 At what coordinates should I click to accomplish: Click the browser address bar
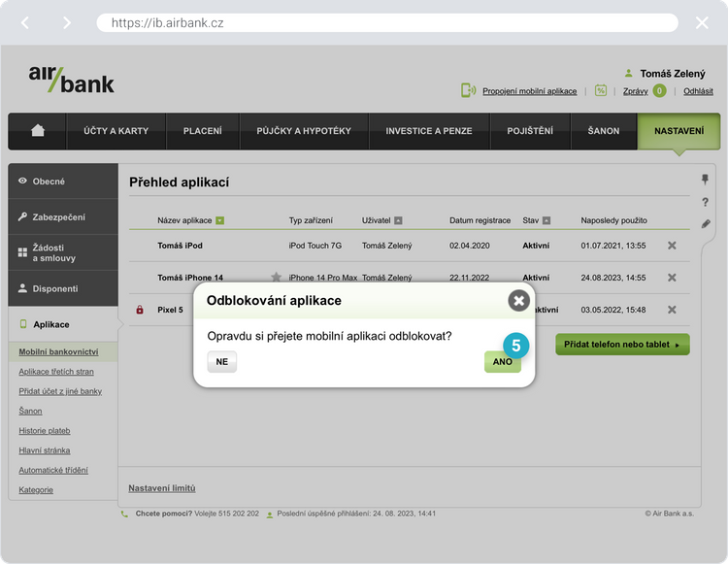click(x=386, y=22)
